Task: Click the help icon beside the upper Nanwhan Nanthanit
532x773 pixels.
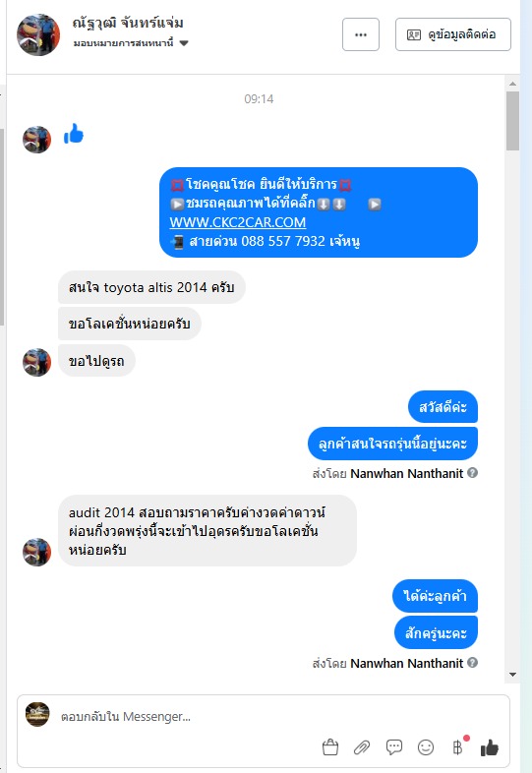Action: (x=472, y=473)
